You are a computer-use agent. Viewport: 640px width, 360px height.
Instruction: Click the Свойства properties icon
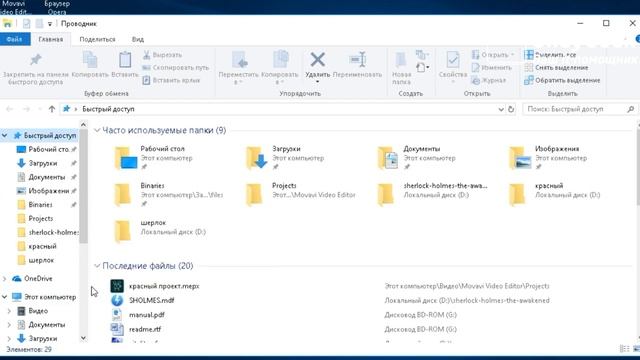453,60
